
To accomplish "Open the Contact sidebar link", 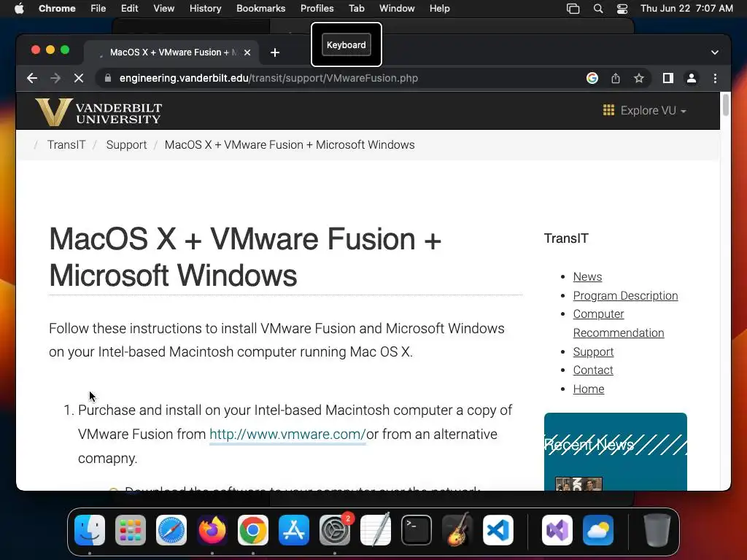I will (593, 370).
